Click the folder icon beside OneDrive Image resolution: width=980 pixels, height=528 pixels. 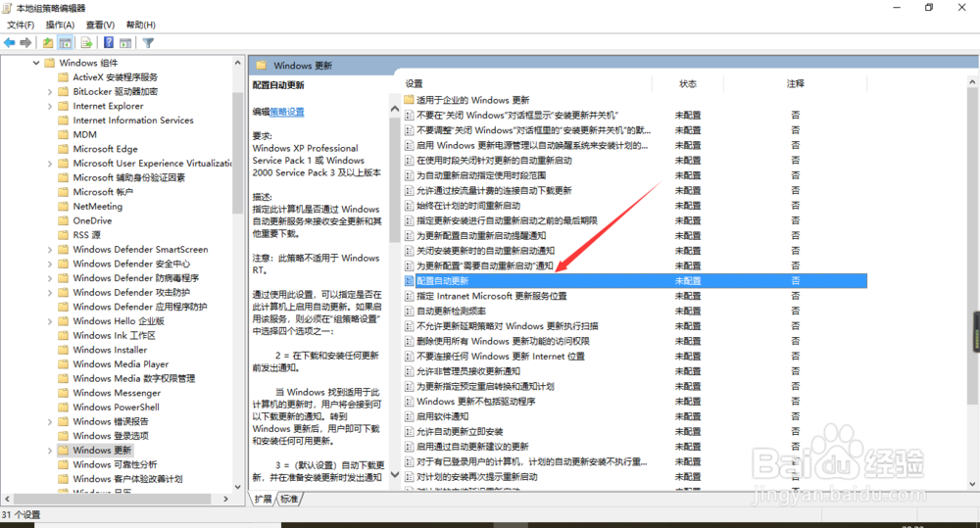coord(63,221)
